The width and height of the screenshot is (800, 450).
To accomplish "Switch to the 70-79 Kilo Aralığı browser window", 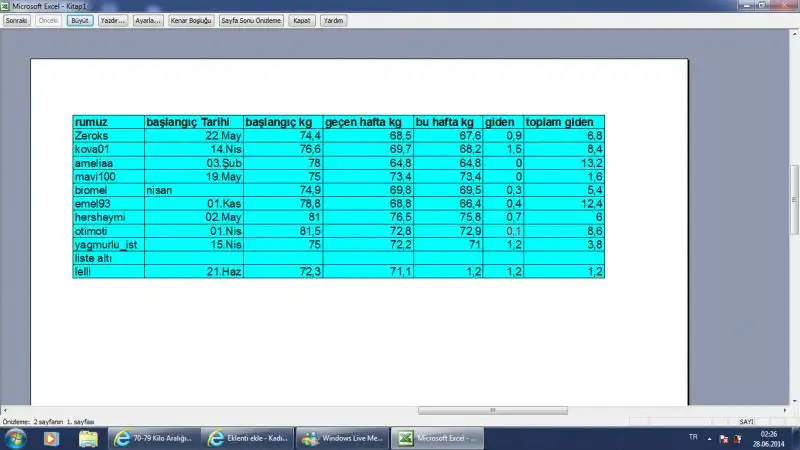I will 153,438.
